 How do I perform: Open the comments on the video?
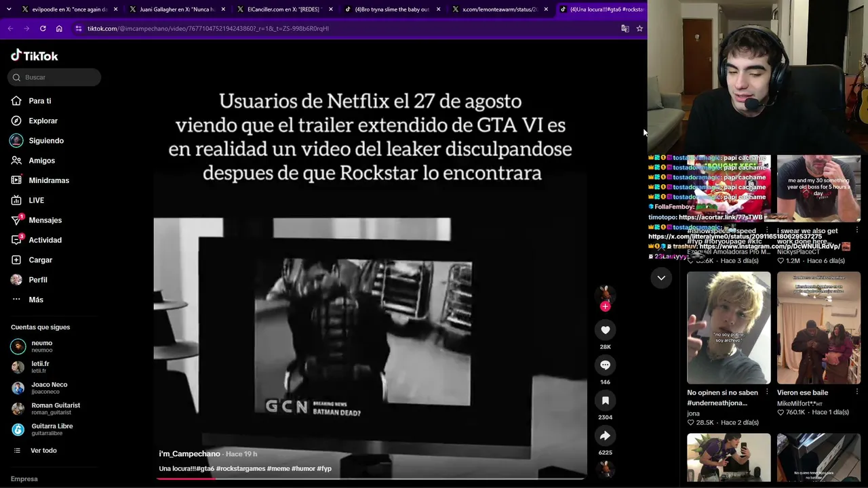606,365
